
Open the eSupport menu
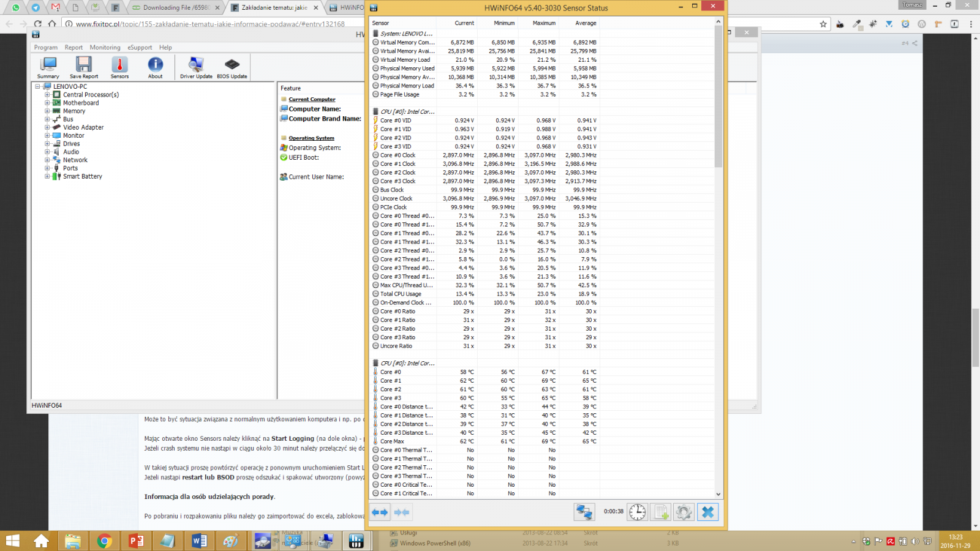click(140, 47)
